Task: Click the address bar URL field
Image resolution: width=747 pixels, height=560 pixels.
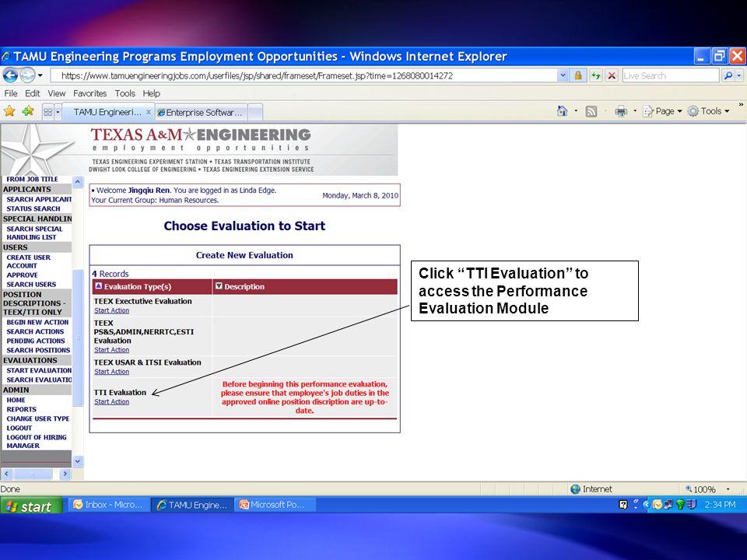Action: (x=303, y=75)
